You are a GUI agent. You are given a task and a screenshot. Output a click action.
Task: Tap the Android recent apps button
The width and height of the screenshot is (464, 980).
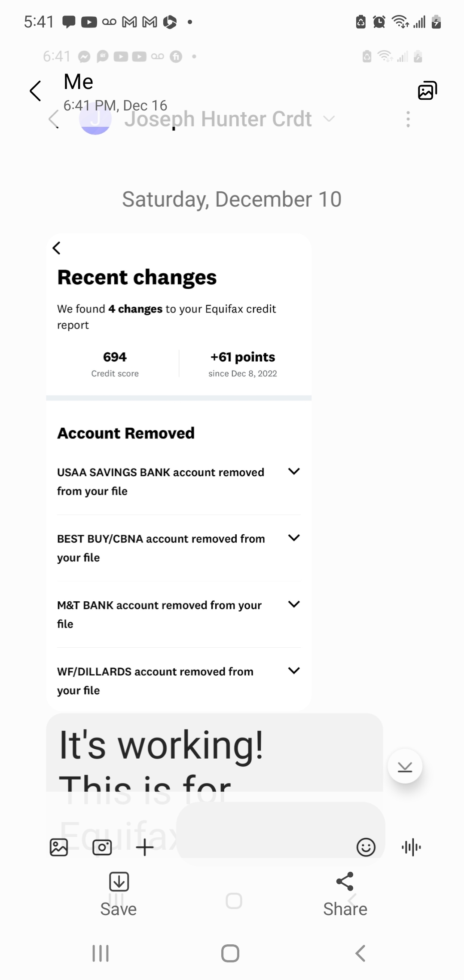(x=101, y=953)
